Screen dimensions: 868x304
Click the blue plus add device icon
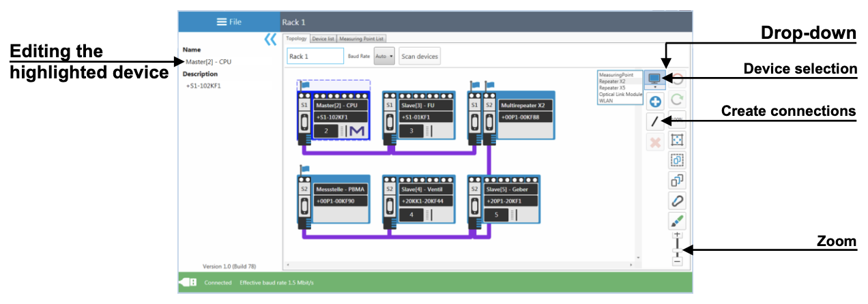coord(654,102)
